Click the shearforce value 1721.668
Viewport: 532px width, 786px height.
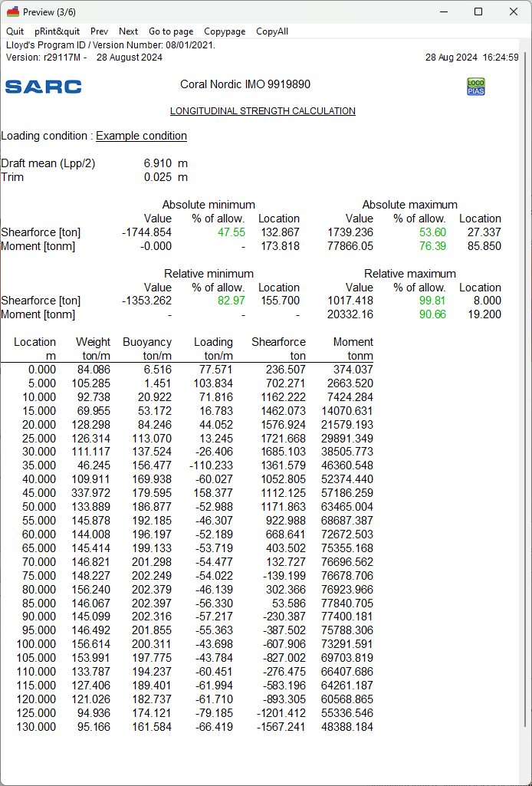pyautogui.click(x=284, y=438)
